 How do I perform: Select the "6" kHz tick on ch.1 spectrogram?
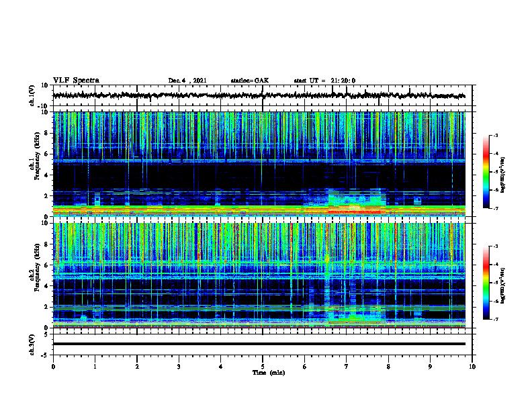click(46, 154)
